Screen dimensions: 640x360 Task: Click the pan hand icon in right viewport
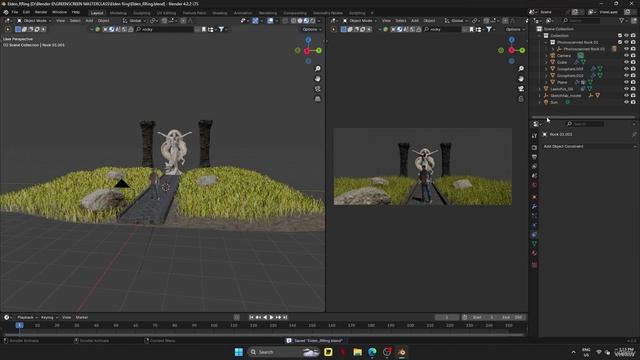pyautogui.click(x=521, y=79)
